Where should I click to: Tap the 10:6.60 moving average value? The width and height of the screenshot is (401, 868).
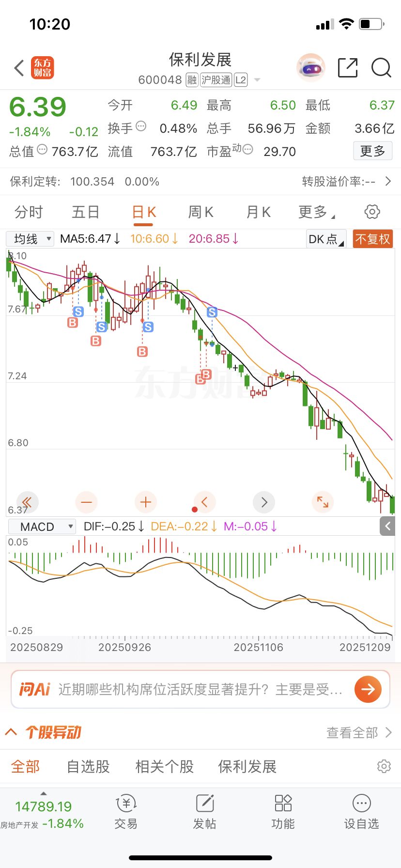[154, 239]
